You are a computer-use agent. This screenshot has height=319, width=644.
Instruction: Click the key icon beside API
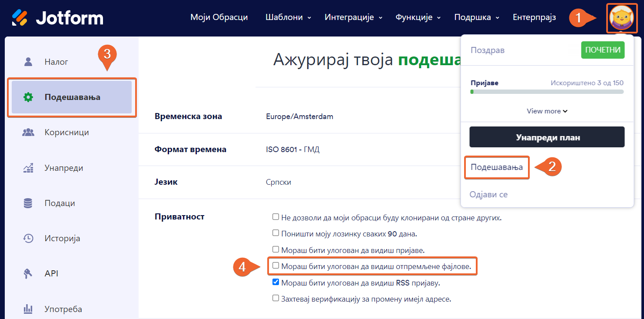28,273
